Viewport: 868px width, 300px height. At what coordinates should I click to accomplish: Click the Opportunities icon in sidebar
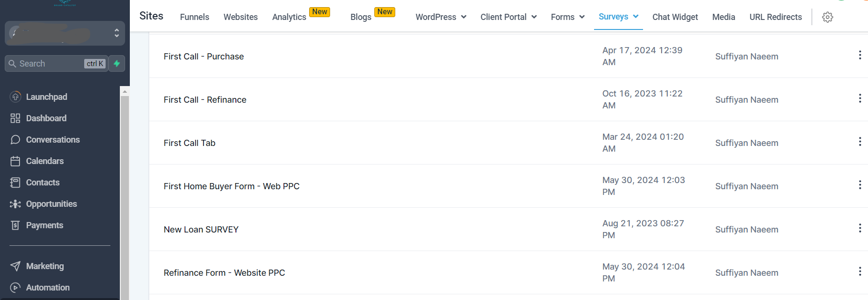[15, 204]
